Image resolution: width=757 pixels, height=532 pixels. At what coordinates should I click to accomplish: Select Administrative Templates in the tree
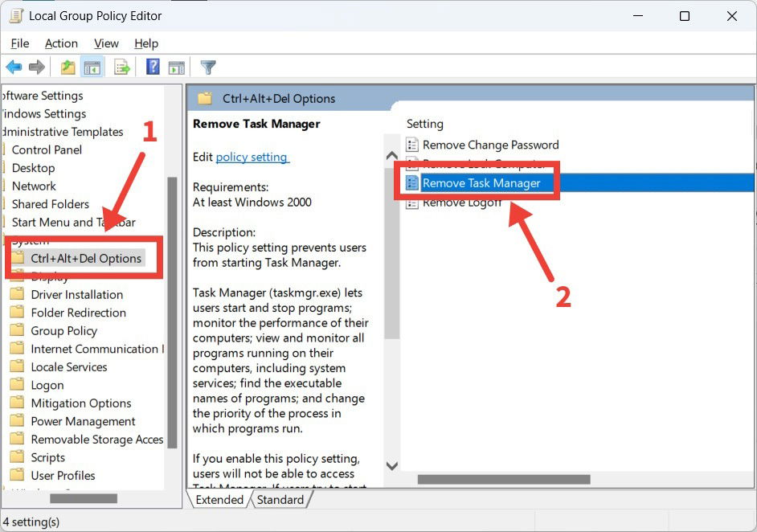click(62, 132)
